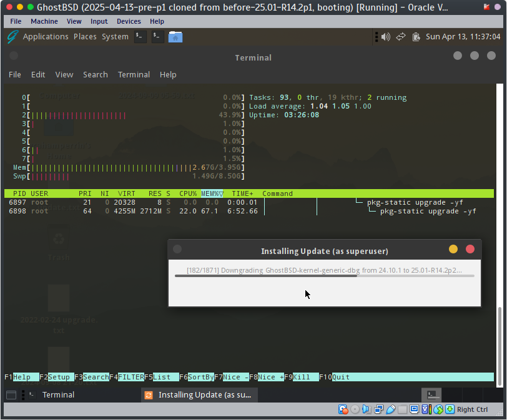Sort by CPU% column header
This screenshot has height=420, width=507.
(188, 193)
